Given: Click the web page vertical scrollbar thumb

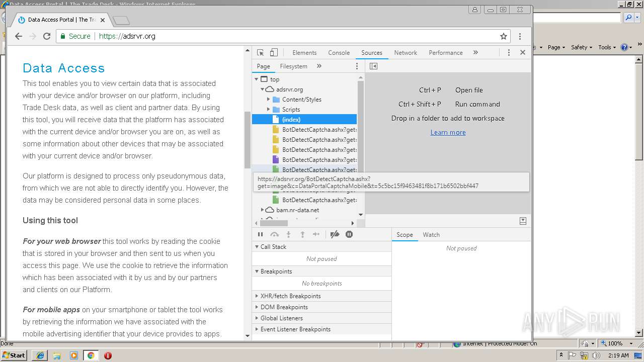Looking at the screenshot, I should coord(247,140).
